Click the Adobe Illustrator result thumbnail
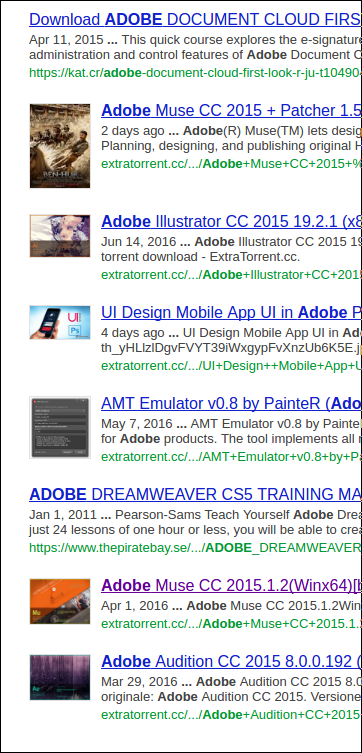Viewport: 362px width, 753px height. coord(60,236)
